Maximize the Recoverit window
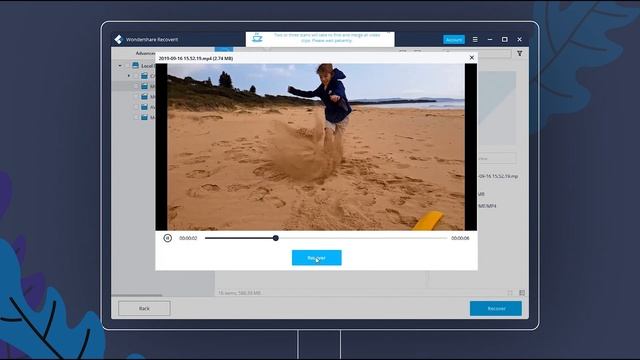Image resolution: width=640 pixels, height=360 pixels. coord(504,39)
